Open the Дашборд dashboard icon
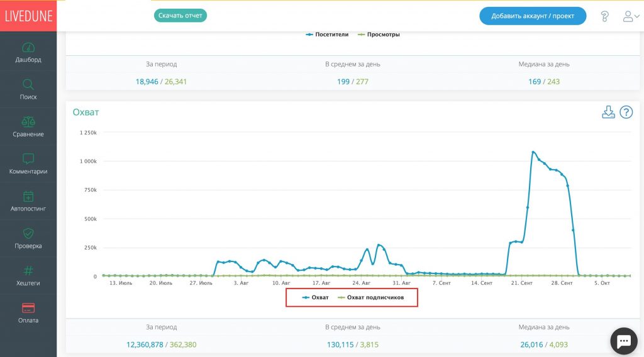Viewport: 644px width, 357px height. coord(28,48)
